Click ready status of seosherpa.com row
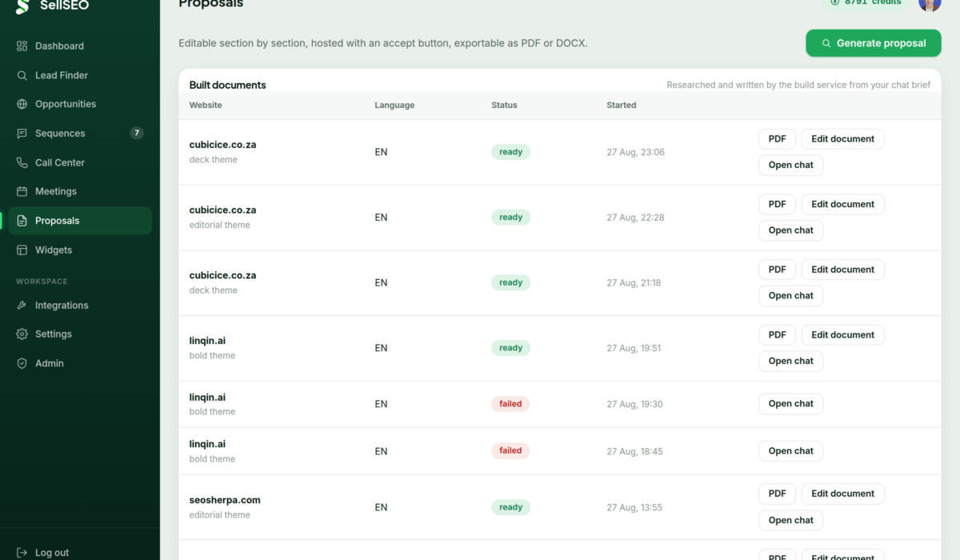 tap(510, 507)
